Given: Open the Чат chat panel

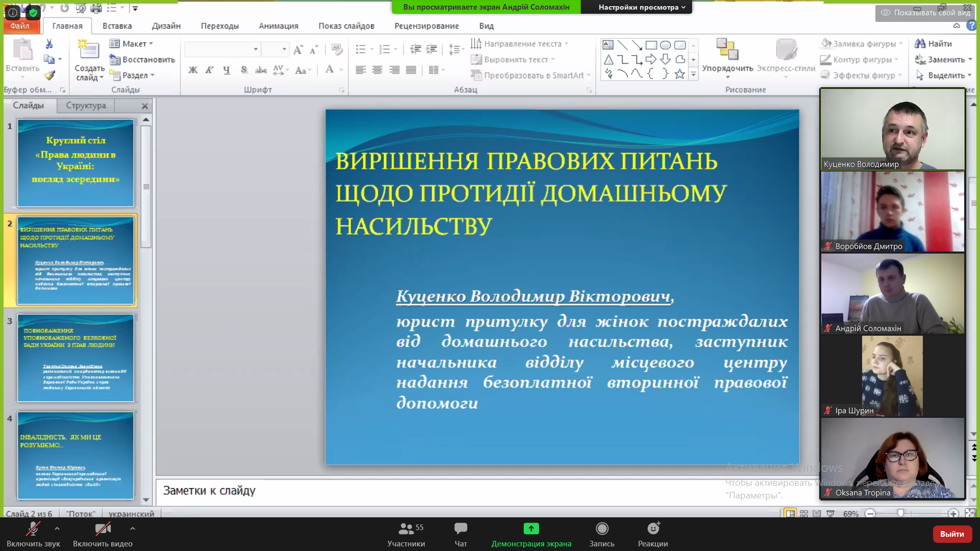Looking at the screenshot, I should pos(461,534).
